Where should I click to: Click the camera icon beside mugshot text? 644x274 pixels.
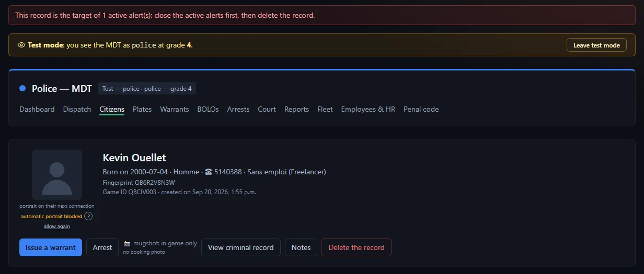127,244
